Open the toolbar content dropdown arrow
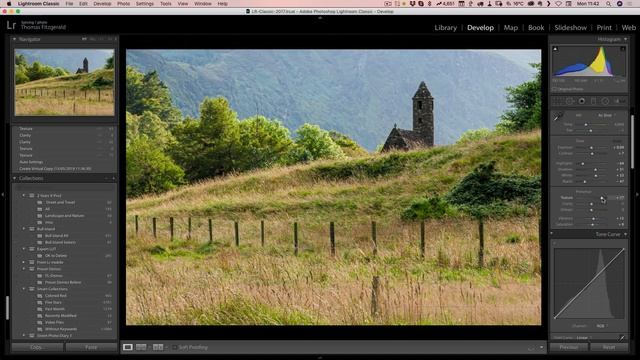This screenshot has height=360, width=640. [x=542, y=347]
